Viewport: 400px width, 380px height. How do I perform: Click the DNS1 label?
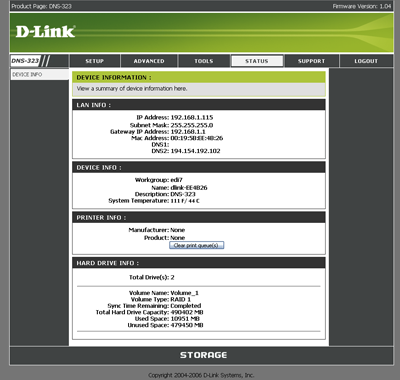[x=160, y=145]
